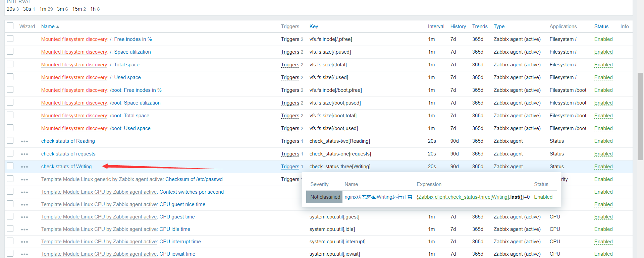Open wizard menu for check stauts of Writing
644x258 pixels.
click(24, 167)
